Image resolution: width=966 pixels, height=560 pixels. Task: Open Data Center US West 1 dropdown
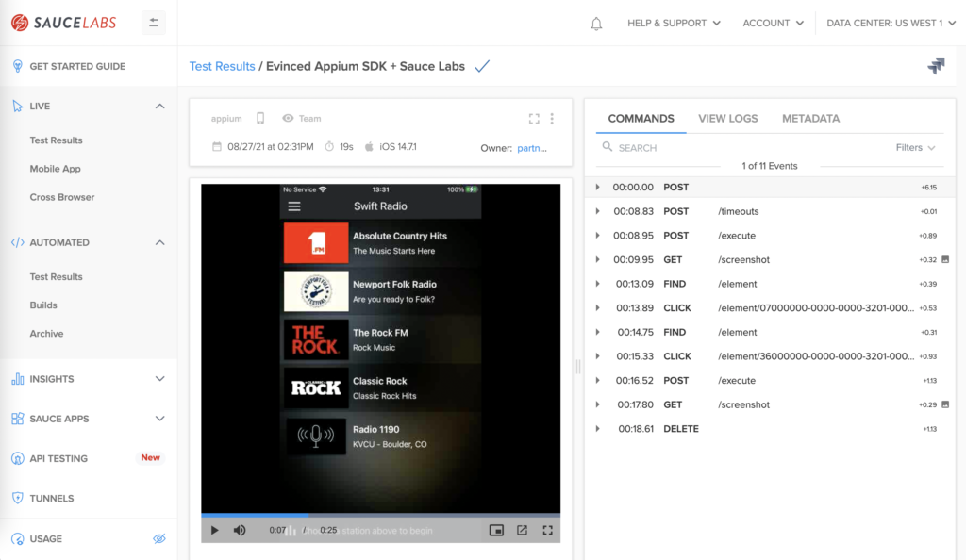[x=891, y=24]
